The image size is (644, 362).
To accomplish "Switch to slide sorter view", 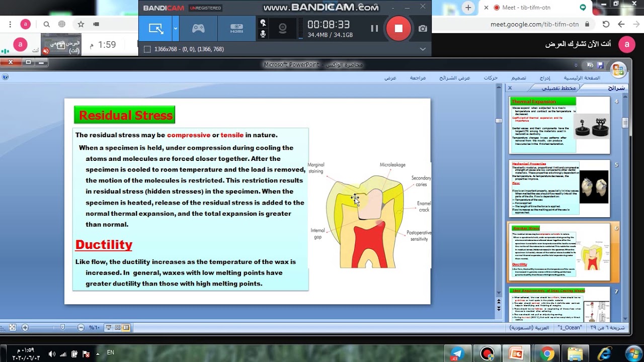I will click(117, 327).
